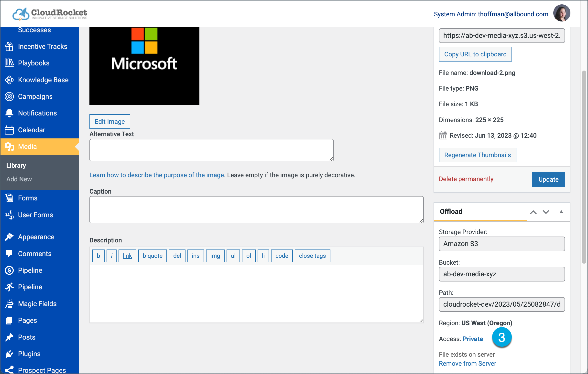Viewport: 588px width, 374px height.
Task: Choose Remove from Server link
Action: [468, 364]
